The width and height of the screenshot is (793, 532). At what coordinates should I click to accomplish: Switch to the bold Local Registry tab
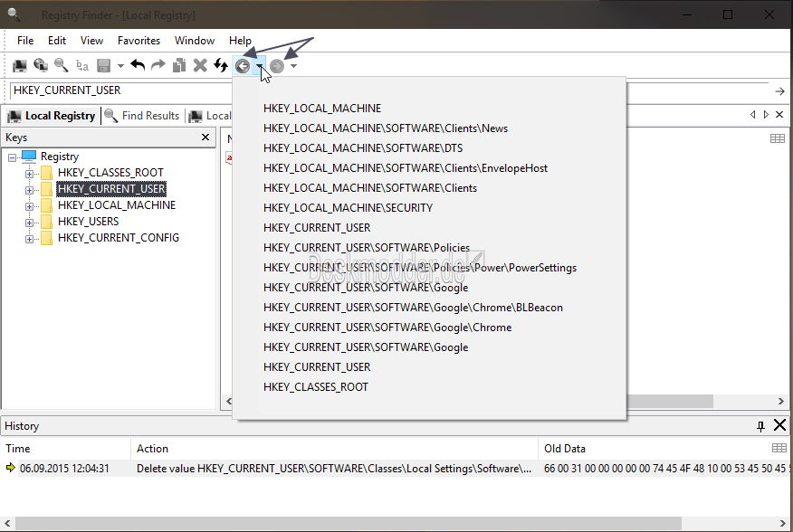(x=52, y=116)
